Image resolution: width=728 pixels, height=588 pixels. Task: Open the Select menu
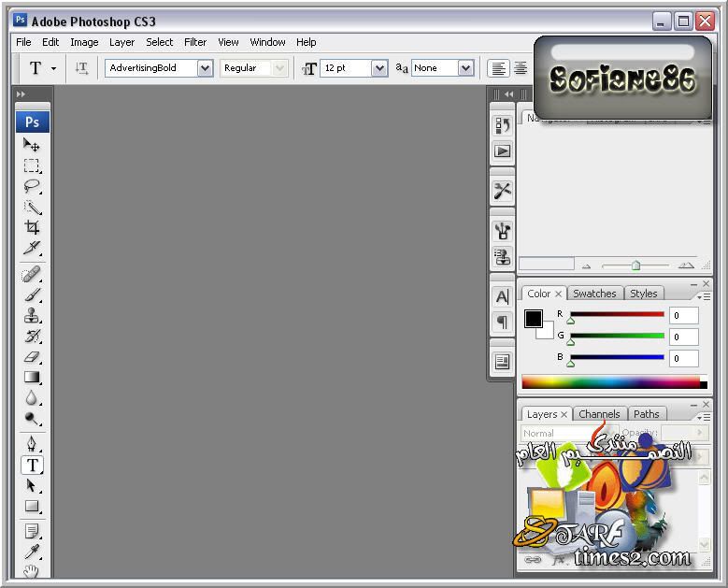point(159,42)
